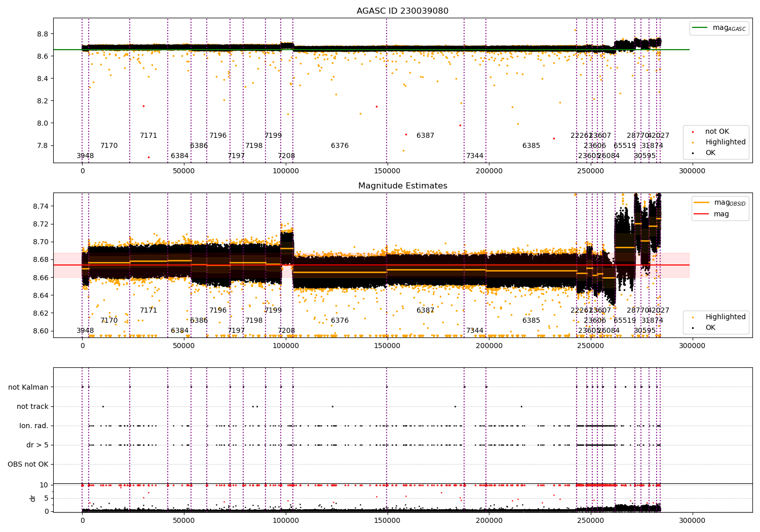Click the 'Ion. rad.' row label
The height and width of the screenshot is (532, 760).
click(34, 426)
